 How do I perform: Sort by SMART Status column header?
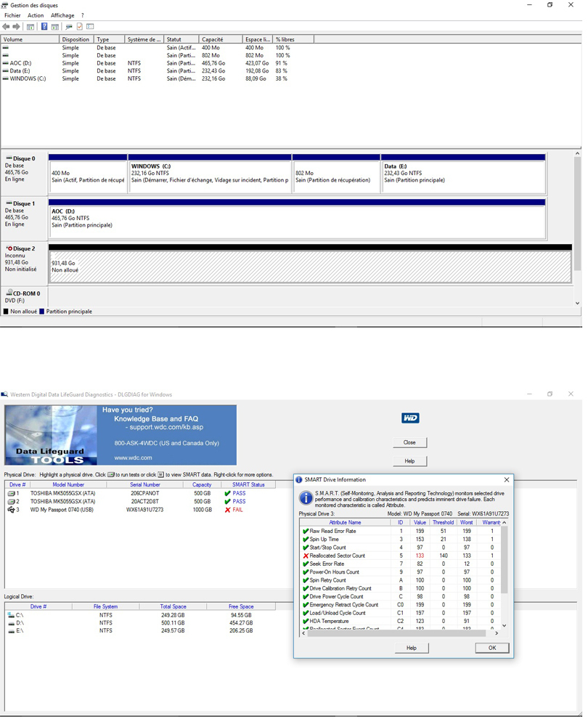coord(248,485)
